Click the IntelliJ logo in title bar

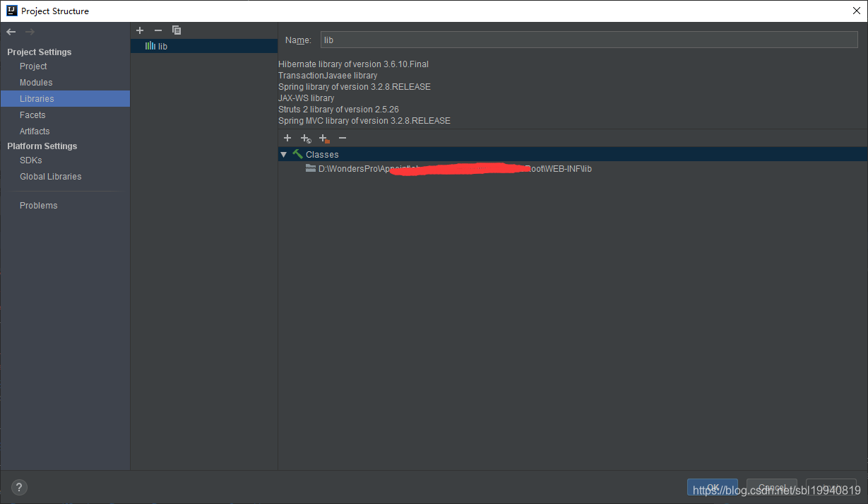point(11,11)
